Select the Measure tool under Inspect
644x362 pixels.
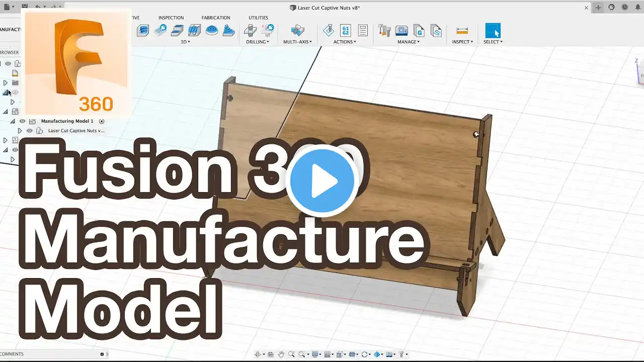point(462,31)
